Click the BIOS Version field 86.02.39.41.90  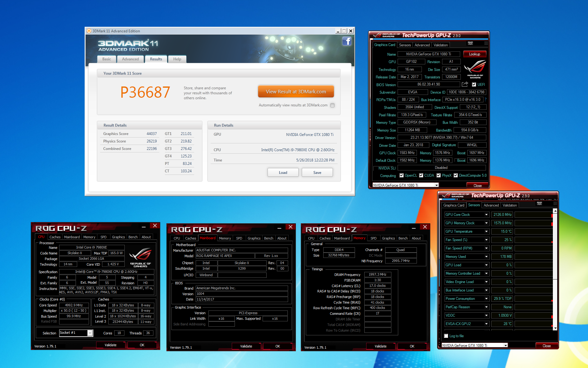[429, 84]
